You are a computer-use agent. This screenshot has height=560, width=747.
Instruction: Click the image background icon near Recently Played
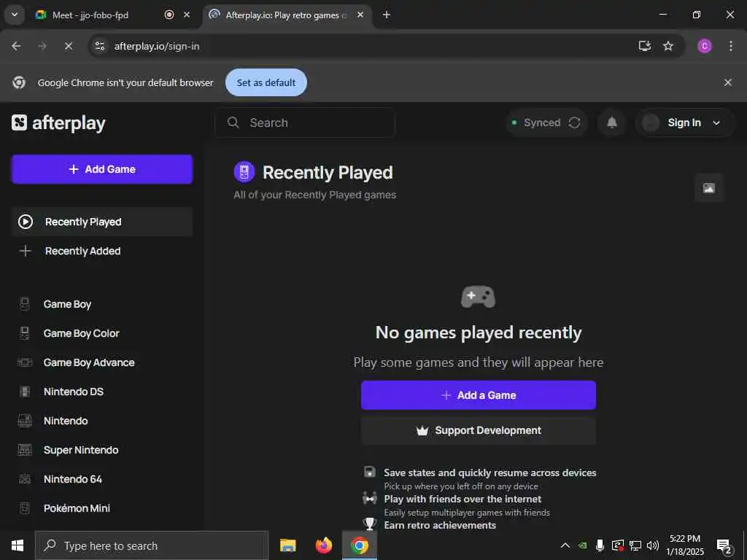tap(709, 188)
